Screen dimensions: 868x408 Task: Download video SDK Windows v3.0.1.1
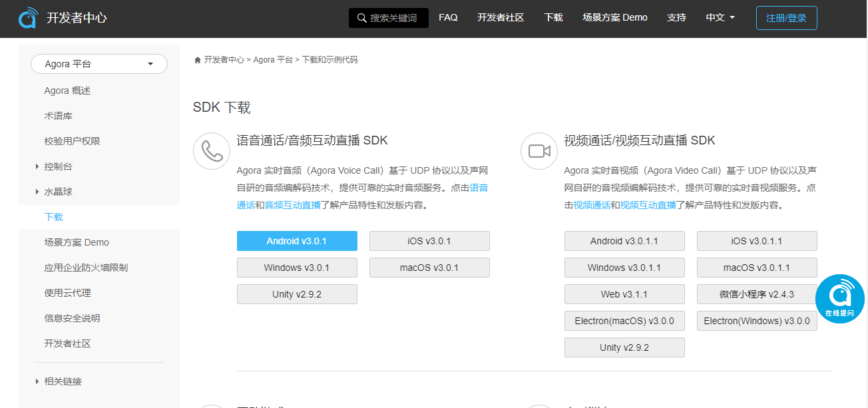[x=624, y=268]
